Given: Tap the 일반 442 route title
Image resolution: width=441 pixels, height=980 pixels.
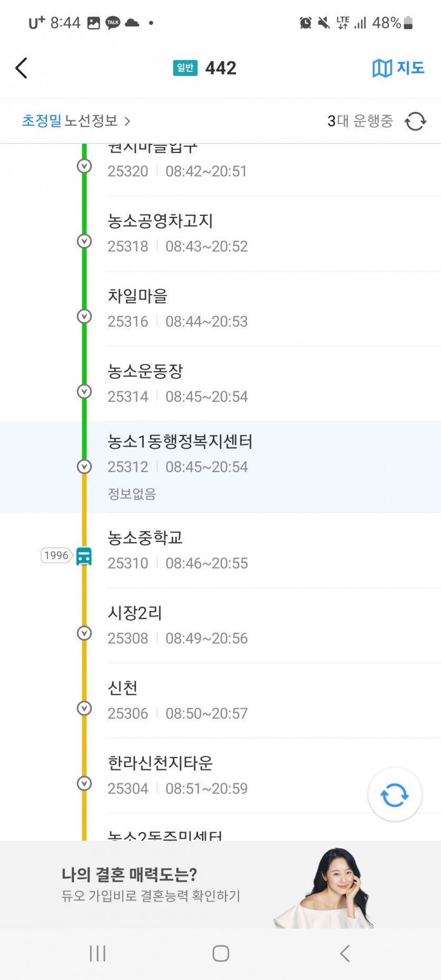Looking at the screenshot, I should 205,68.
